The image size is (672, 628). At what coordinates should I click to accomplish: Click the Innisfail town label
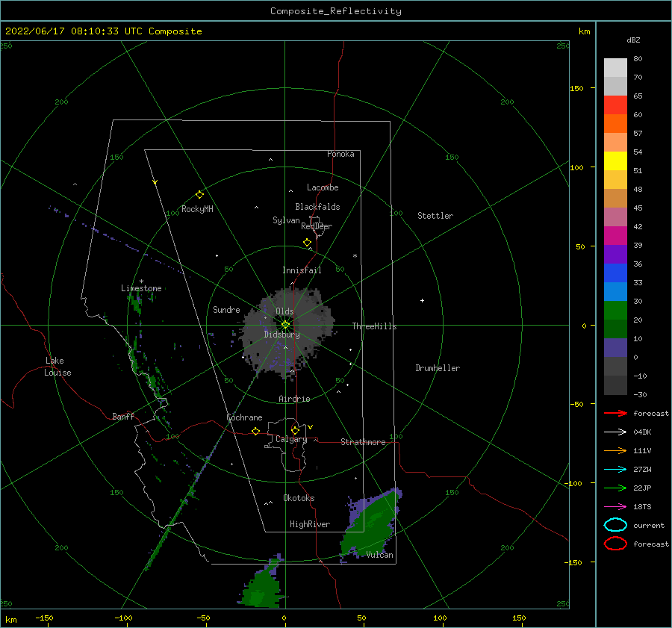302,270
